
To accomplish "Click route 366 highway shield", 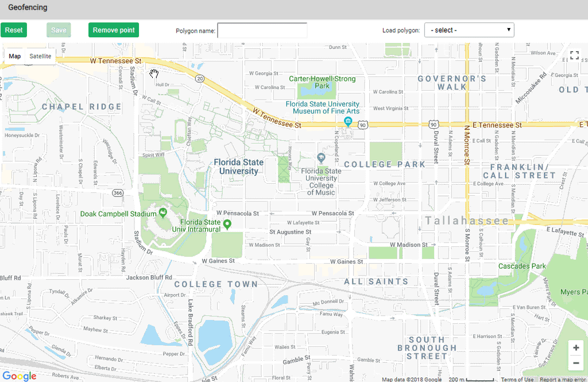I will coord(118,193).
